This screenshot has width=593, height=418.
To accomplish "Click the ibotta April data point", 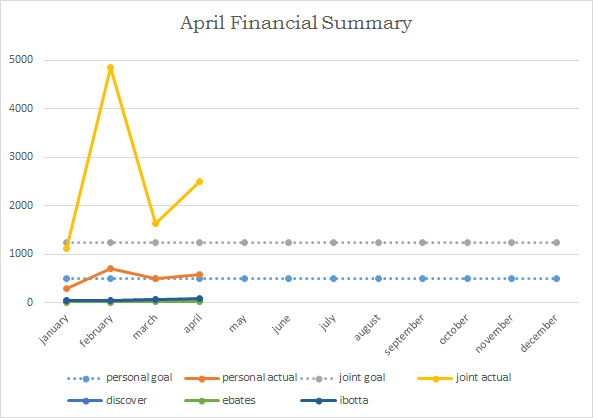I will [x=199, y=298].
